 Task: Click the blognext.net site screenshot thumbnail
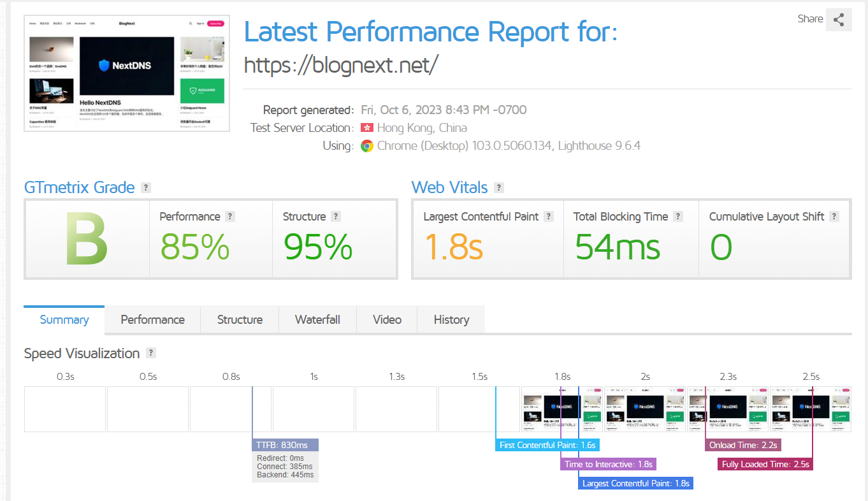[126, 74]
